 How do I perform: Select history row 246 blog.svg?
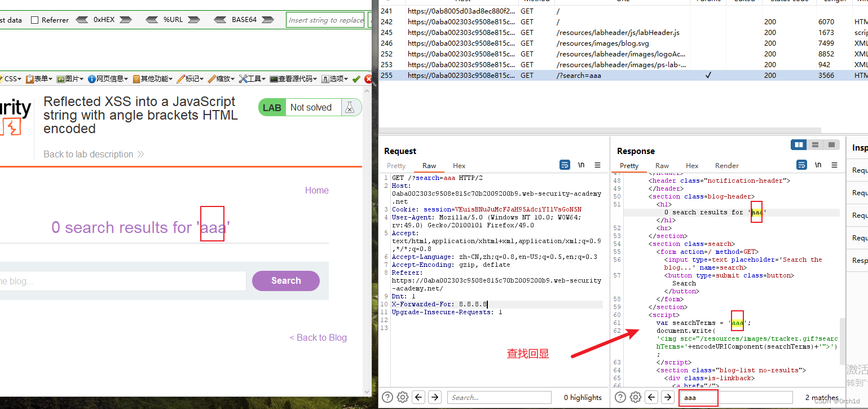623,43
